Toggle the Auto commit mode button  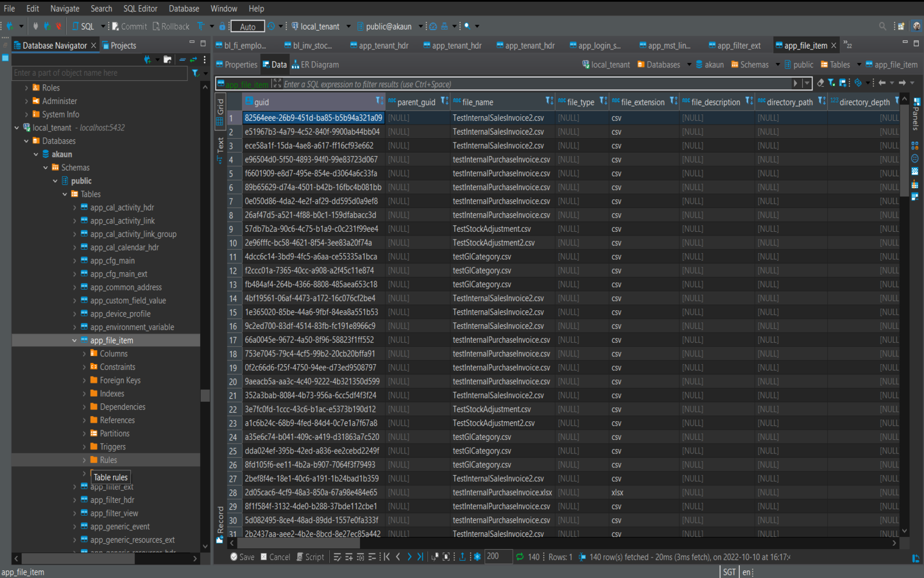click(x=248, y=26)
